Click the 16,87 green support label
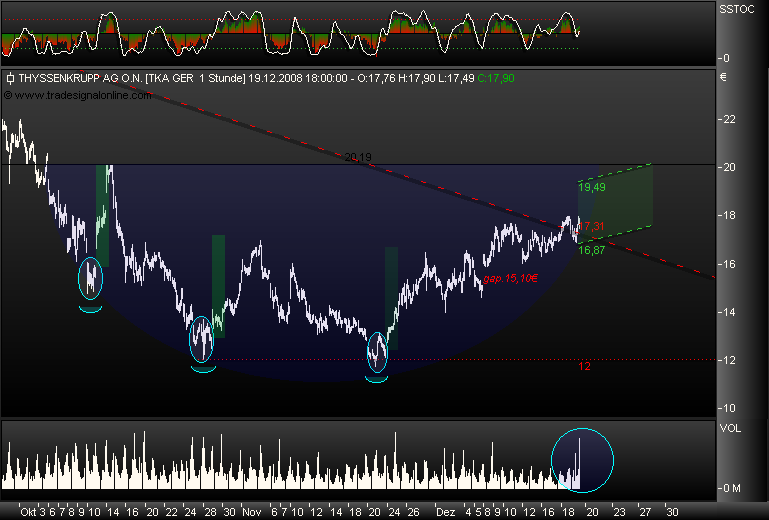Image resolution: width=769 pixels, height=520 pixels. (591, 251)
